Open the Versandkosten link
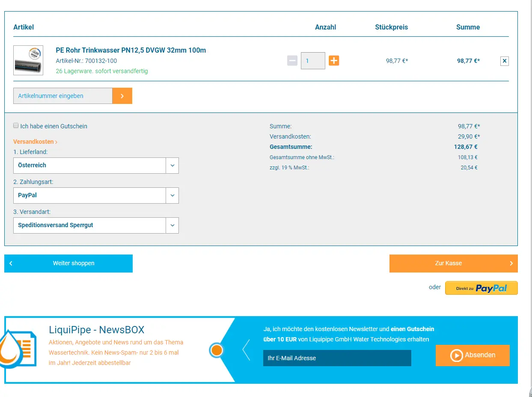This screenshot has height=397, width=532. (35, 142)
